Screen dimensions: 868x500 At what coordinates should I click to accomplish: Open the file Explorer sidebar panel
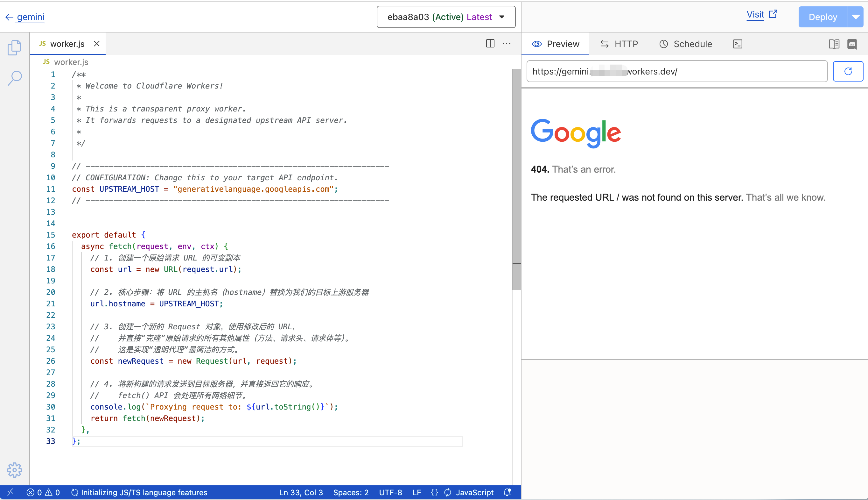click(x=14, y=48)
